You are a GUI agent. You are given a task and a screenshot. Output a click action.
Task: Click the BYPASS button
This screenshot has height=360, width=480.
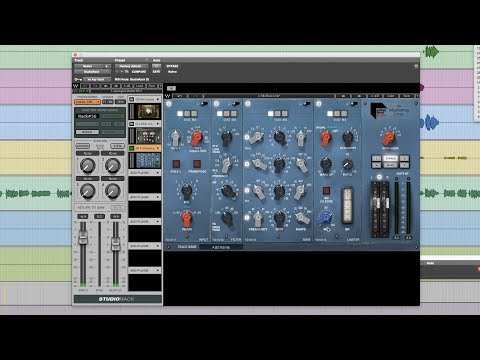point(172,66)
